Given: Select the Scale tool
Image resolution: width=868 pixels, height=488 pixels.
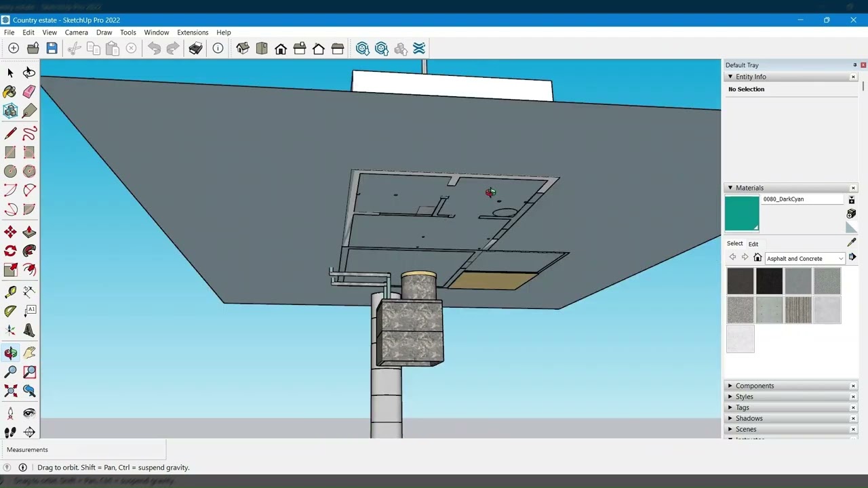Looking at the screenshot, I should coord(10,270).
